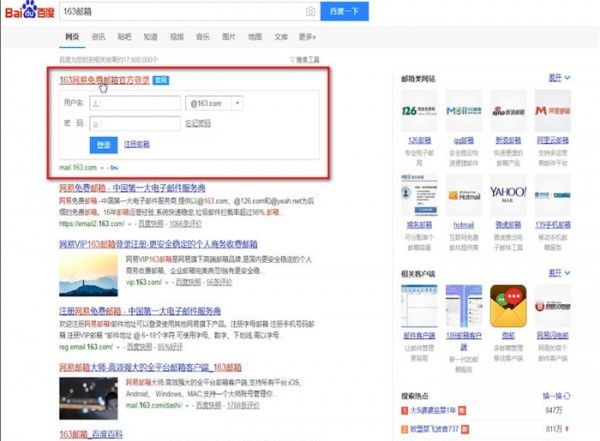Select the 网页 tab
The image size is (600, 441).
tap(72, 37)
